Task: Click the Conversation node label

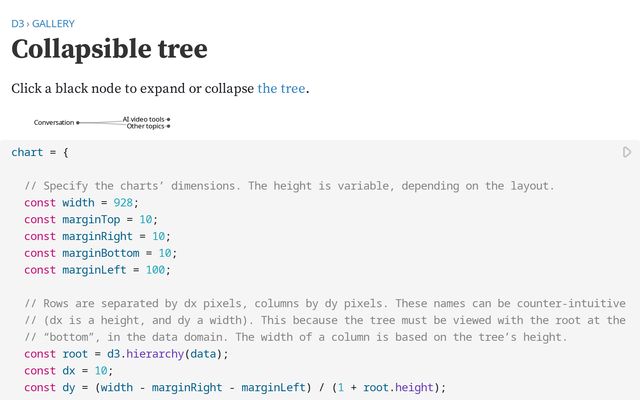Action: [x=54, y=123]
